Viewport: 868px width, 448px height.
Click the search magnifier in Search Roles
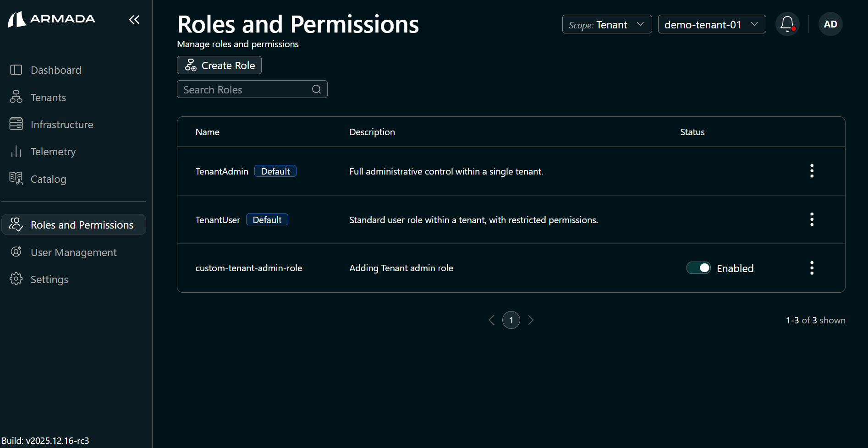pos(316,89)
